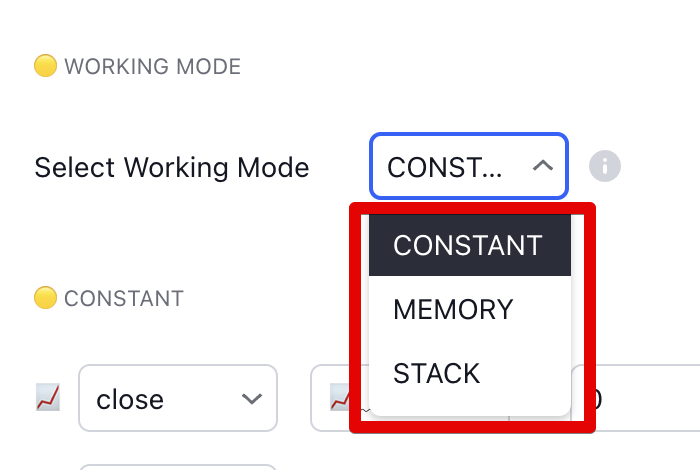
Task: Click the Select Working Mode label
Action: tap(172, 167)
